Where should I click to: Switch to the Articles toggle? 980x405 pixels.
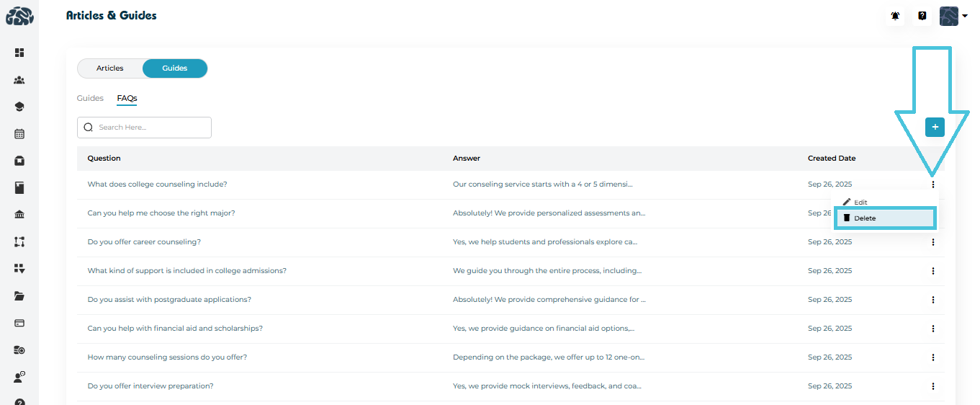coord(110,68)
